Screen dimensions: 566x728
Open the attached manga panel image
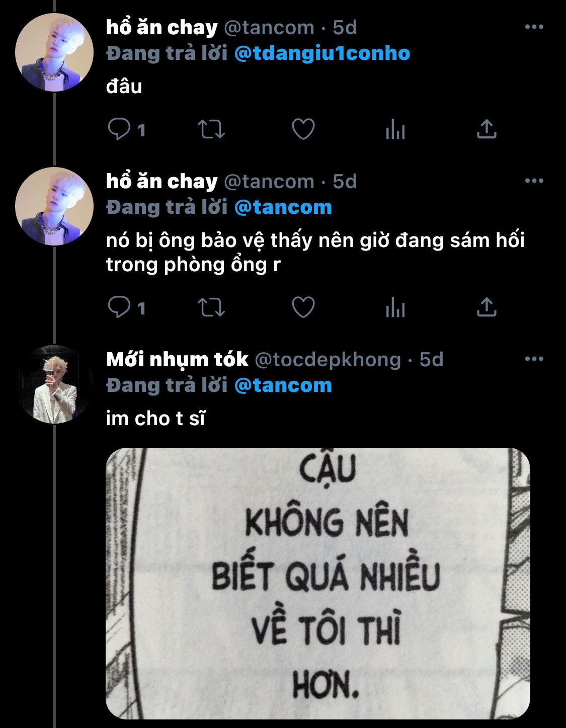318,584
